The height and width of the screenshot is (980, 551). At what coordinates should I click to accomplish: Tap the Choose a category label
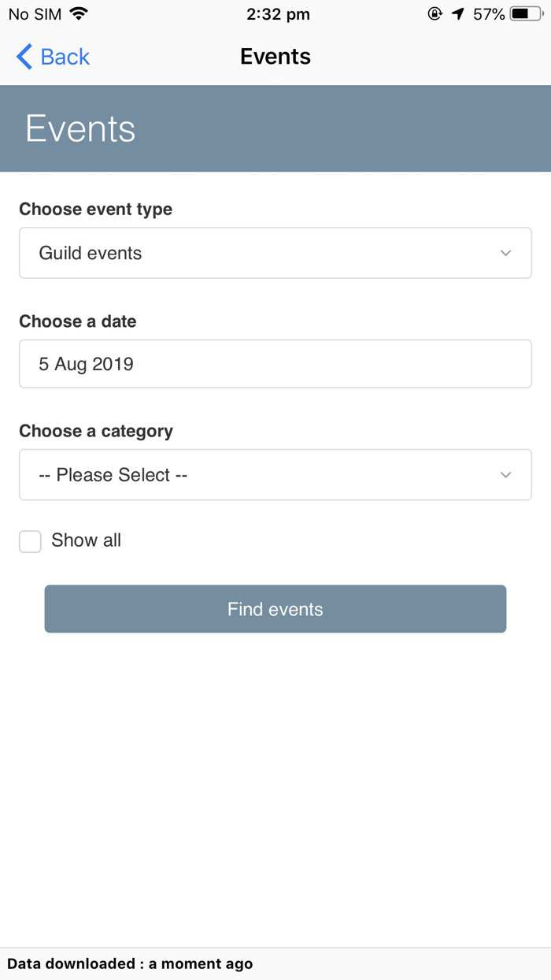96,431
